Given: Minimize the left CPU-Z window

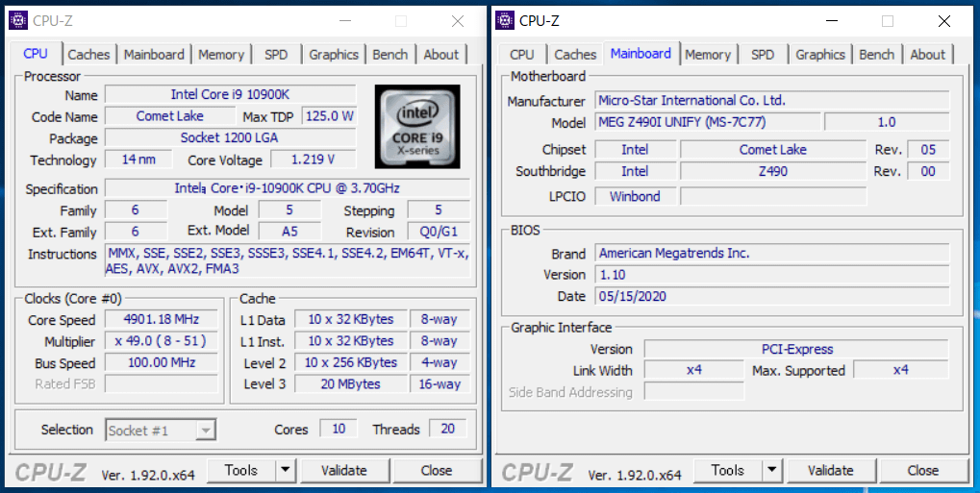Looking at the screenshot, I should pos(345,21).
